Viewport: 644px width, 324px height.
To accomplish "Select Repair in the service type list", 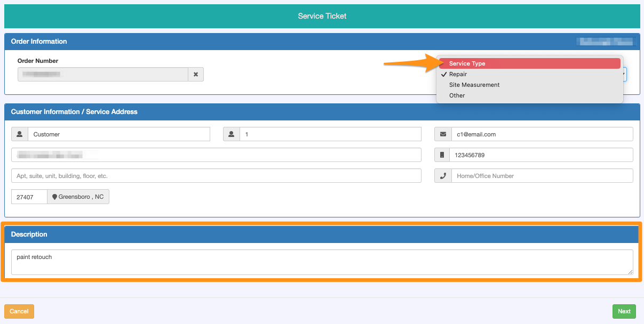I will (530, 74).
